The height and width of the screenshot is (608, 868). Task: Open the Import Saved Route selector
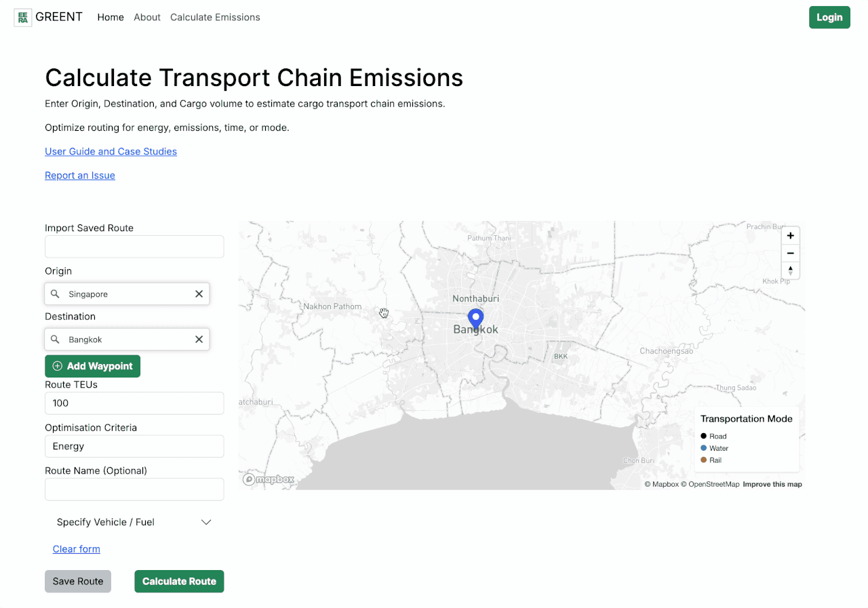[134, 247]
